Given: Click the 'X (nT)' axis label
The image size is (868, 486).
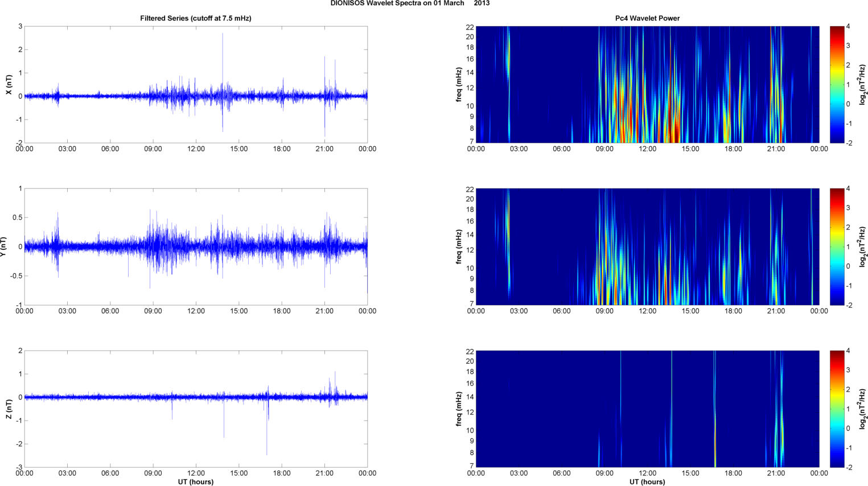Looking at the screenshot, I should tap(9, 85).
